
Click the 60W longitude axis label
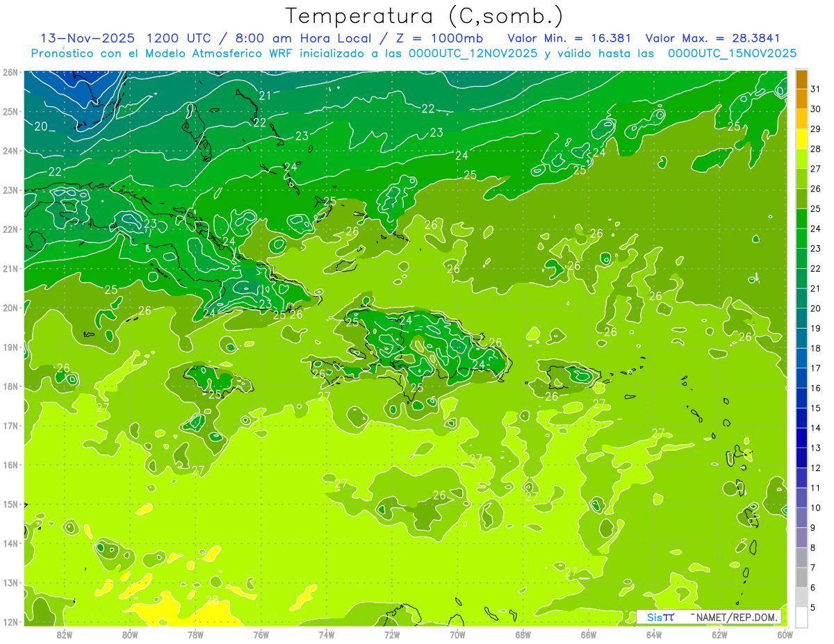[785, 634]
